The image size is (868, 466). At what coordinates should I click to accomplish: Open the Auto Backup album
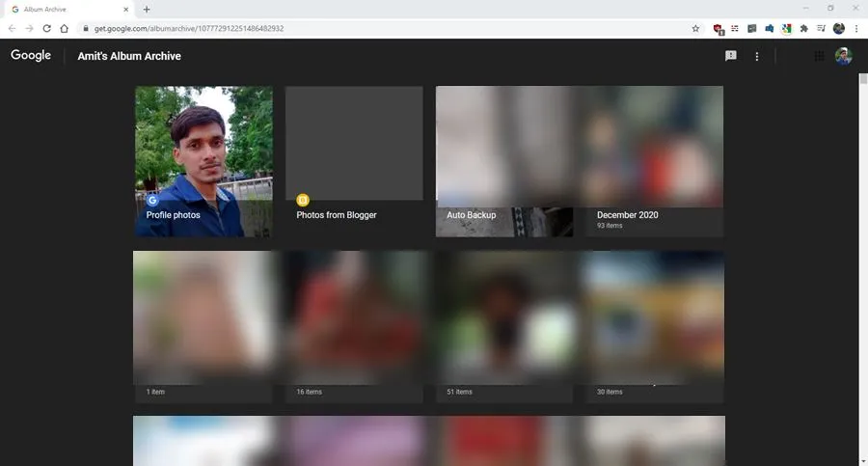504,161
